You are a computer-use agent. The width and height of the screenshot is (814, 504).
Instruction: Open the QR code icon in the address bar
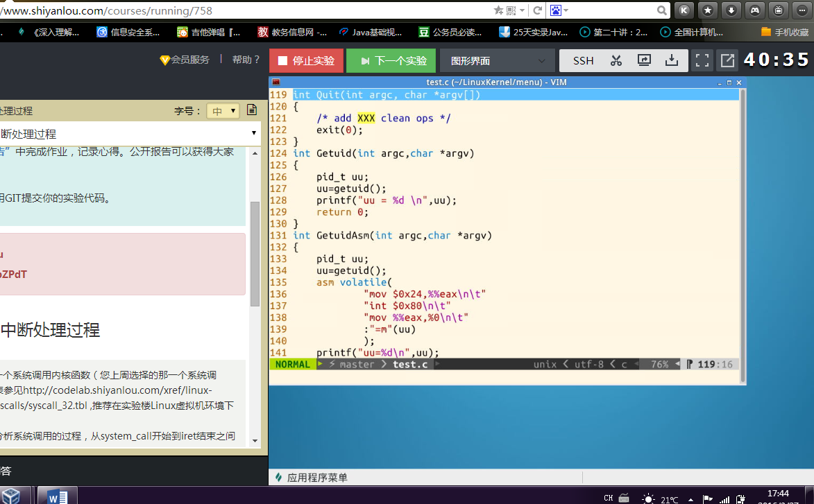click(x=511, y=10)
